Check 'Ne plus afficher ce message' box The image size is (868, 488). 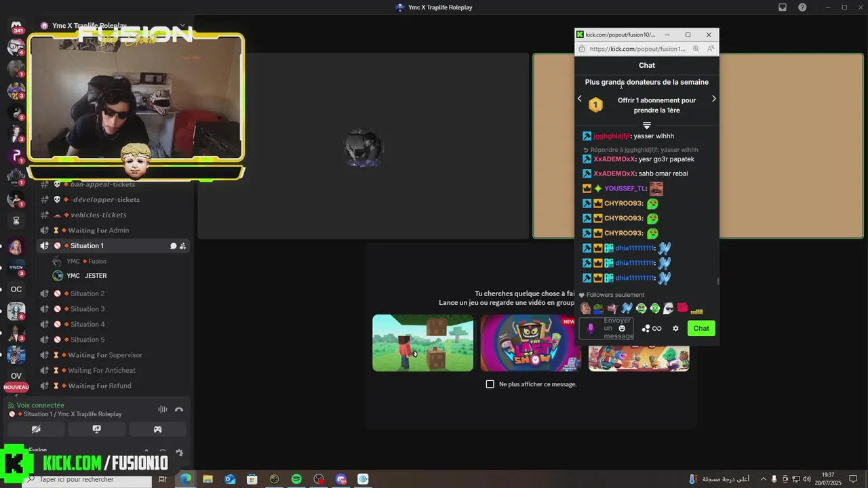point(490,384)
